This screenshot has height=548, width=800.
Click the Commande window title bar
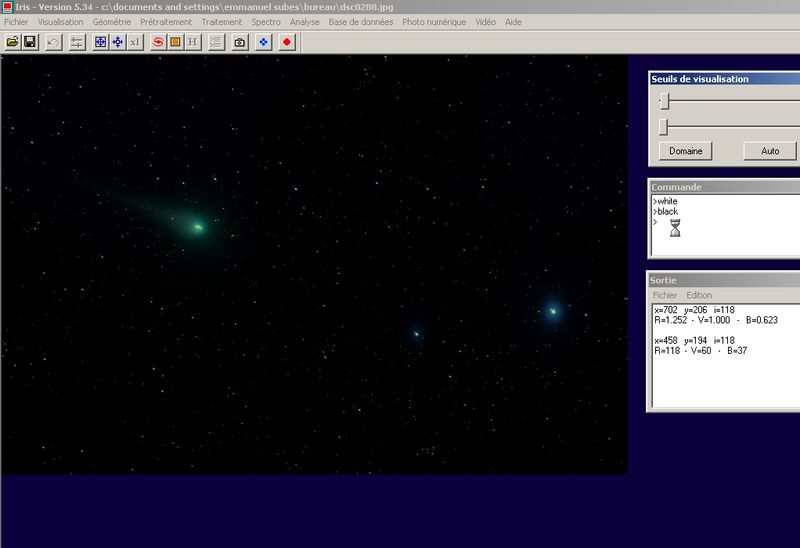click(725, 187)
